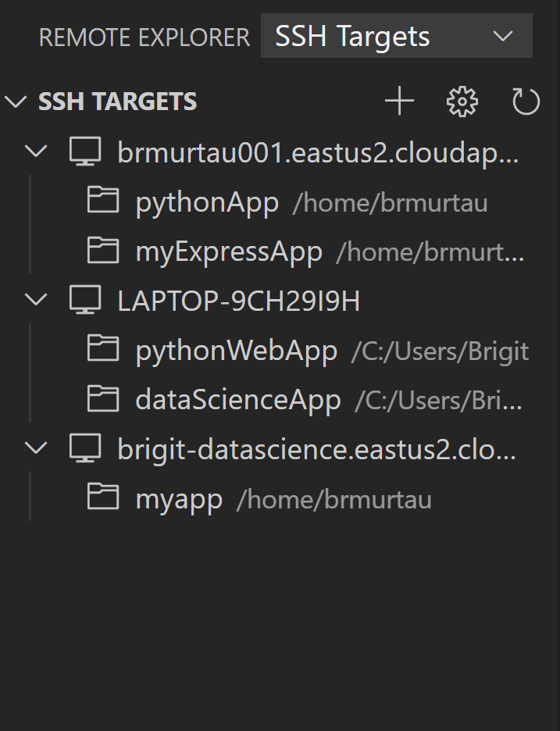
Task: Open the pythonWebApp workspace entry
Action: (x=236, y=349)
